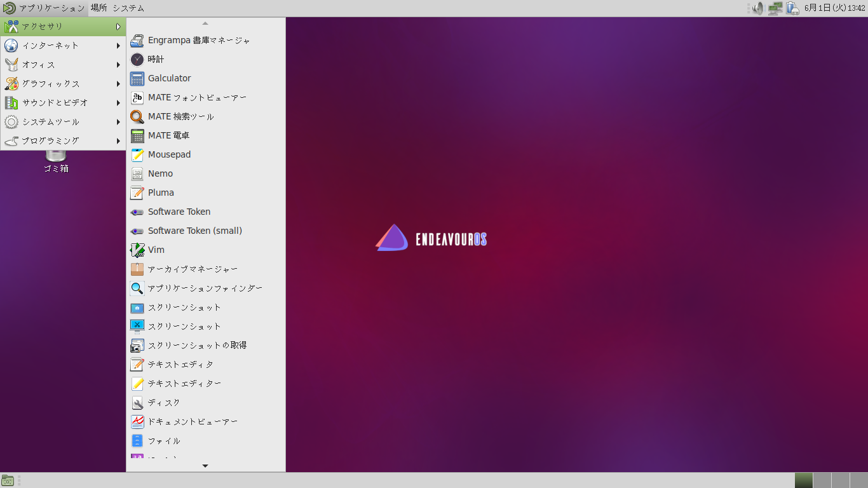Open the Nemo file manager

pos(206,173)
